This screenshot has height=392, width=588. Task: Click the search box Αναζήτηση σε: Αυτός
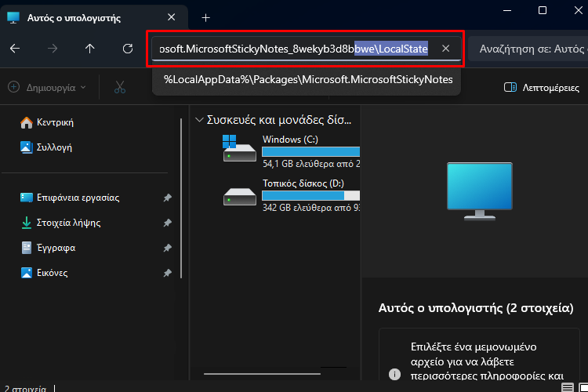528,49
